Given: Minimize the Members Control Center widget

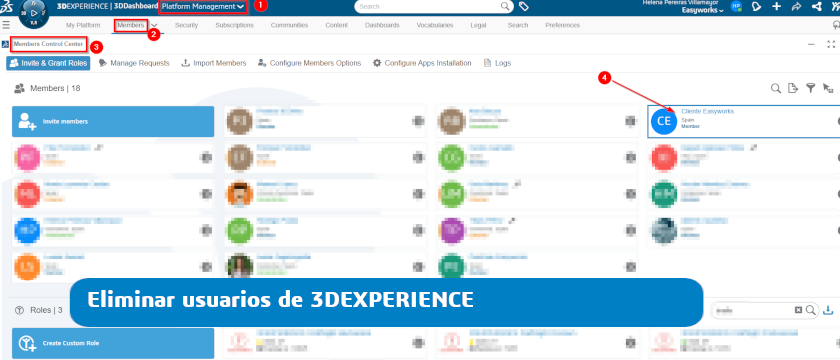Looking at the screenshot, I should tap(811, 44).
